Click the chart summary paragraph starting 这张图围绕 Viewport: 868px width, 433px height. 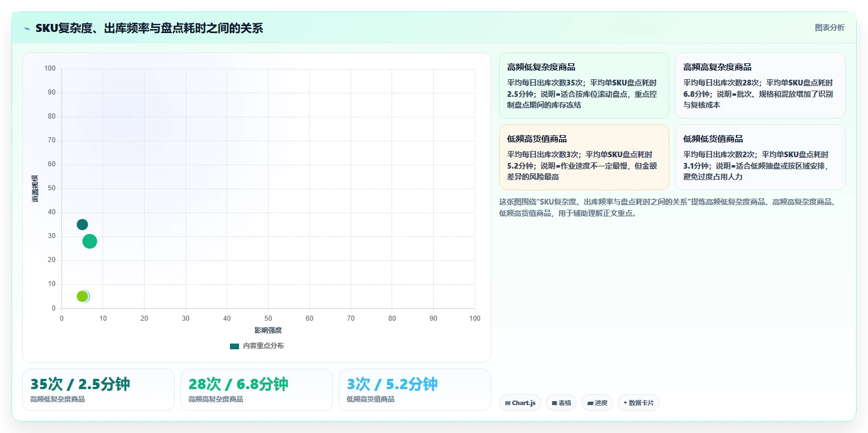(667, 207)
